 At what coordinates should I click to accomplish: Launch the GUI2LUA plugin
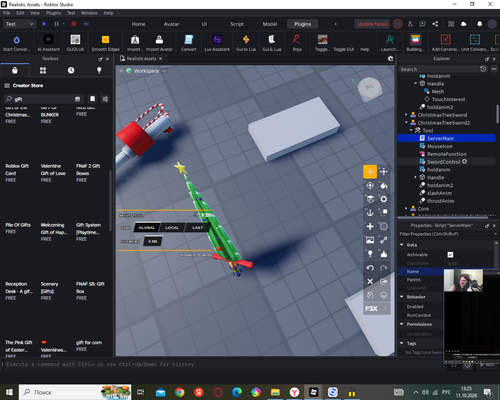75,43
